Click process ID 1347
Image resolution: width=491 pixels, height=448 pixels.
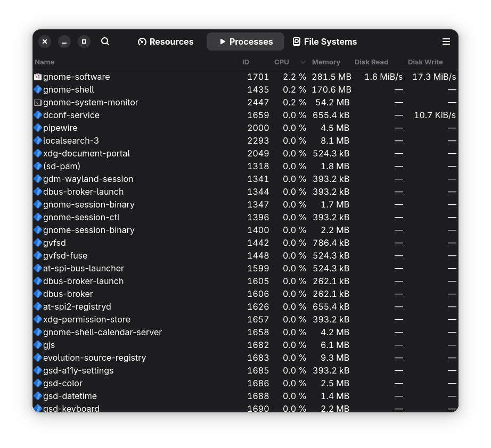[x=258, y=205]
